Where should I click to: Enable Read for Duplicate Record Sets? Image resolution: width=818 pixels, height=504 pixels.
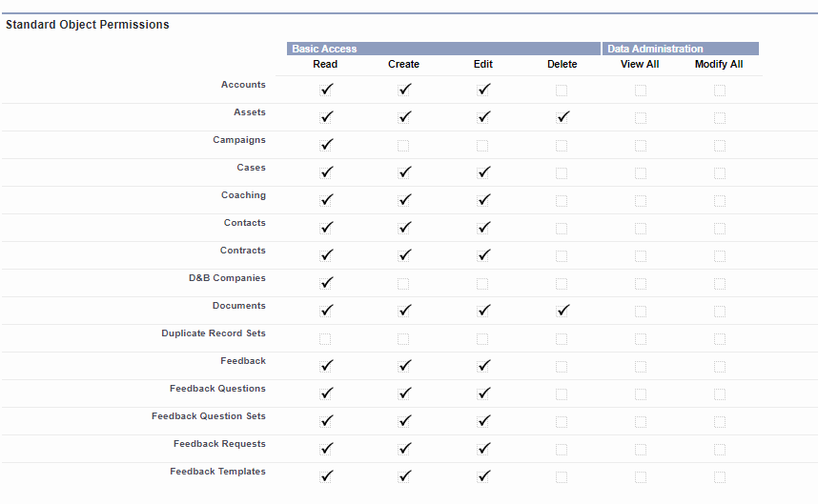(325, 339)
